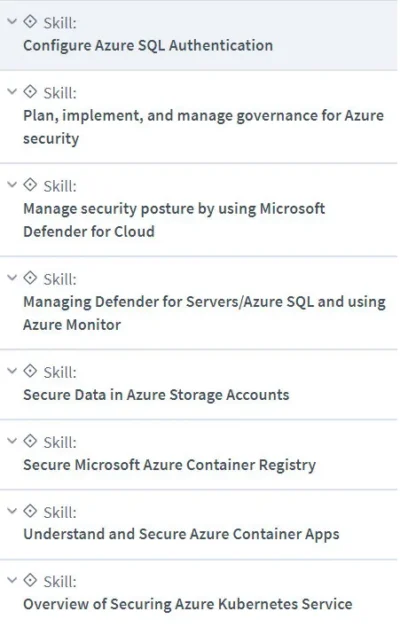
Task: Open Understand and Secure Azure Container Apps
Action: (181, 535)
